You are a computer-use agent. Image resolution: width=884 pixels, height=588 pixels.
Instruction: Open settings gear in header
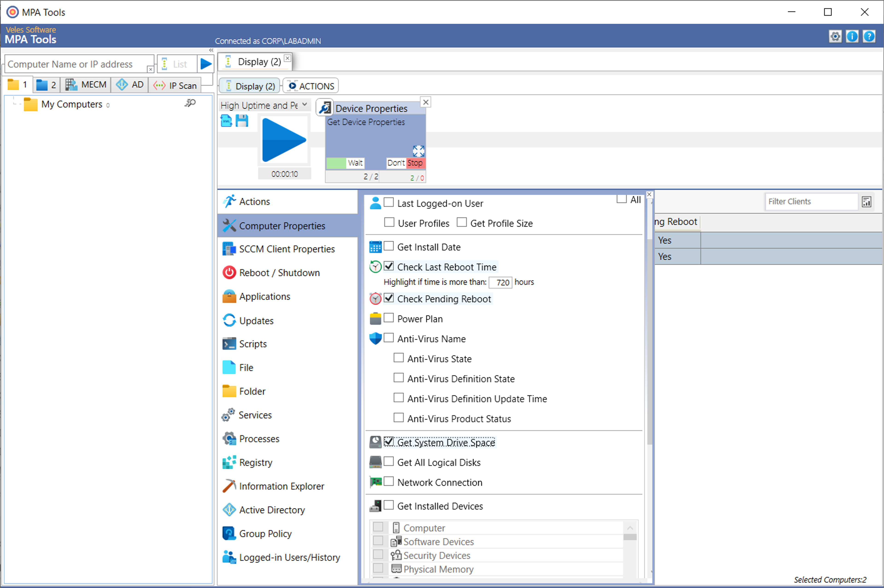pos(835,36)
